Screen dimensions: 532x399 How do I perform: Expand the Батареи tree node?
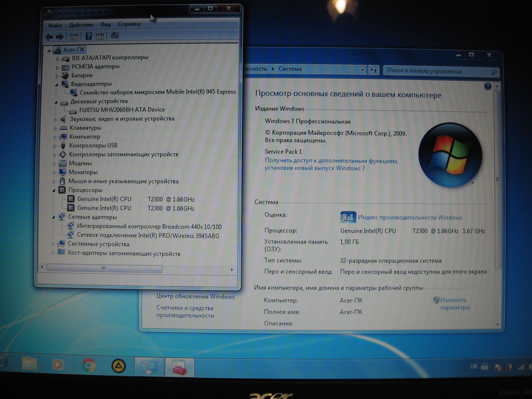tap(57, 76)
